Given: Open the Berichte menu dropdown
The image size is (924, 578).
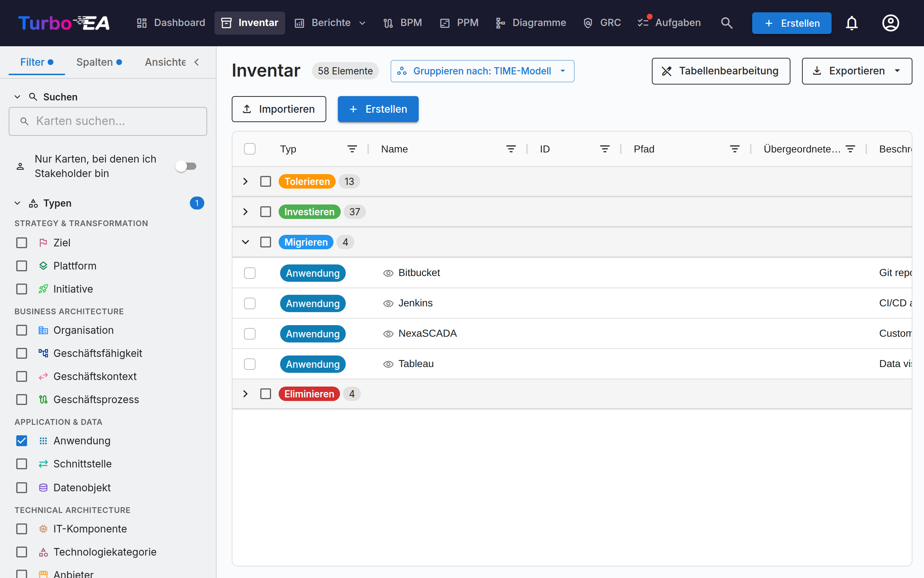Looking at the screenshot, I should point(330,23).
